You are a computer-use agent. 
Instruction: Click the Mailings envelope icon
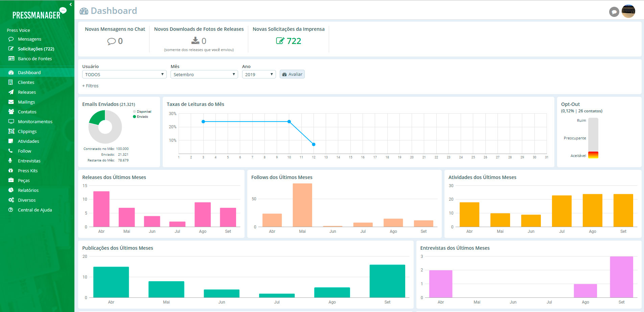tap(11, 102)
